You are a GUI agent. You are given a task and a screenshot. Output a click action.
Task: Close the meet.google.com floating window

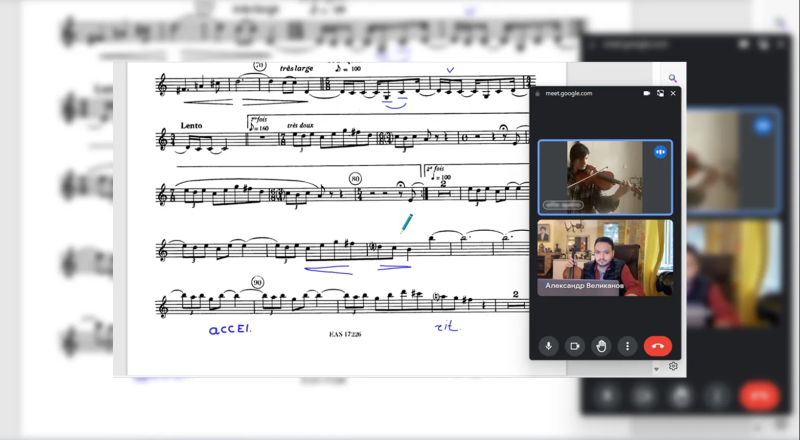(673, 93)
